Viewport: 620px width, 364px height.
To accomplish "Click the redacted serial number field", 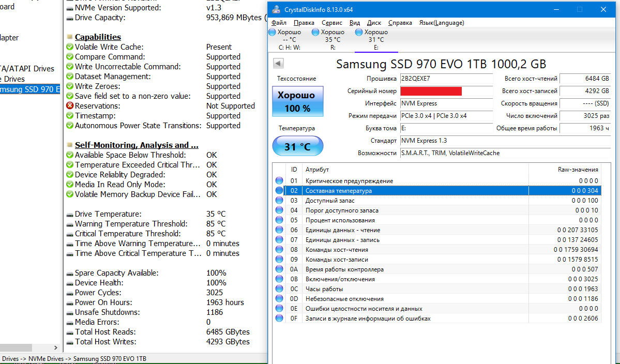I will click(446, 91).
